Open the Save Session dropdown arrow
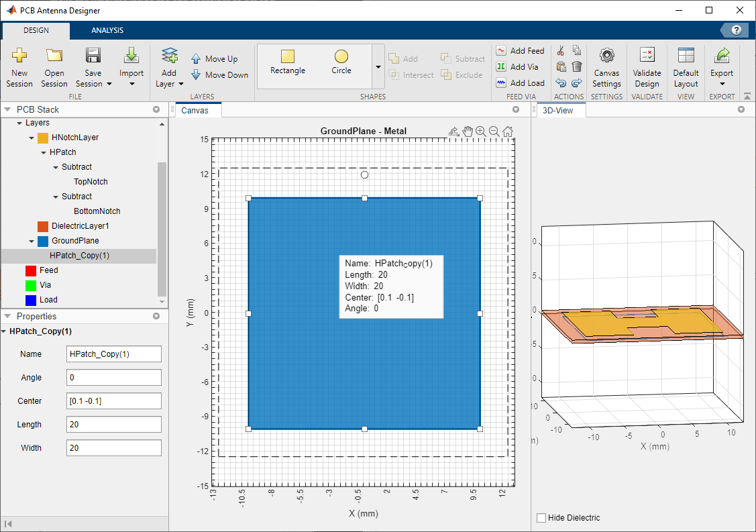 (109, 84)
